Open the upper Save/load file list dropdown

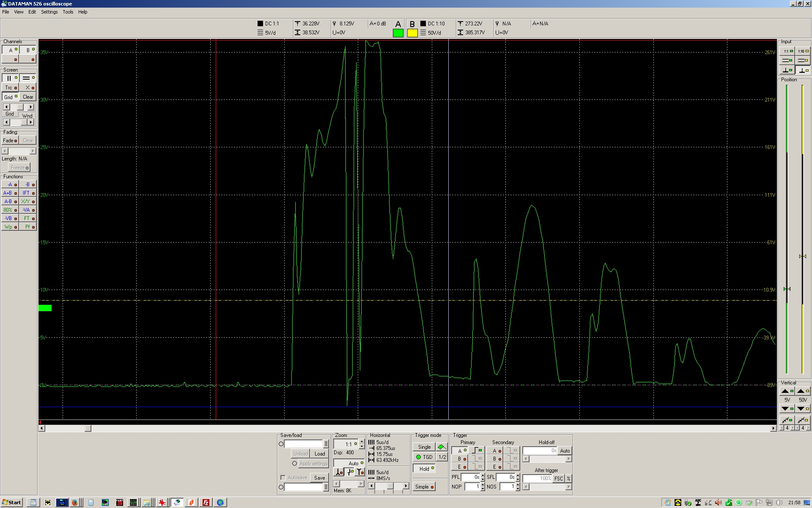click(x=326, y=444)
